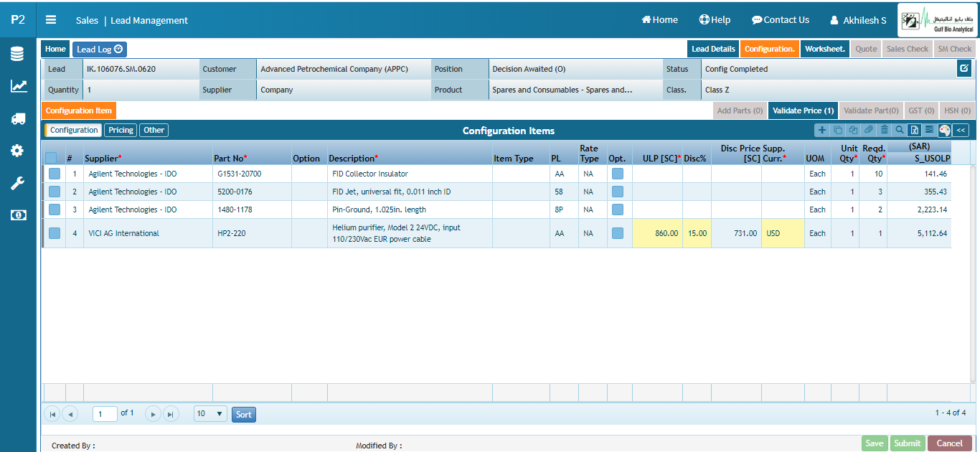Click the column settings icon in grid toolbar

tap(929, 130)
